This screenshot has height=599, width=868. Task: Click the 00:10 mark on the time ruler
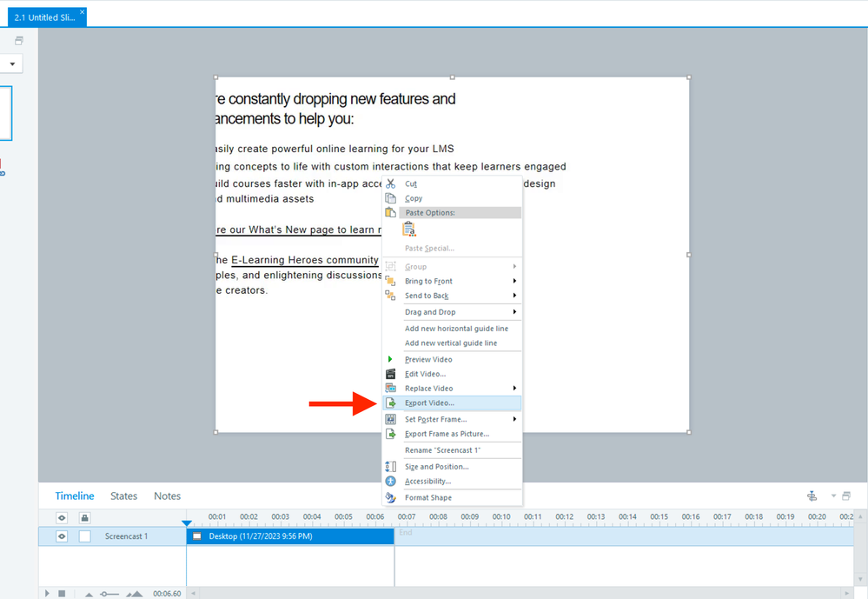tap(501, 516)
